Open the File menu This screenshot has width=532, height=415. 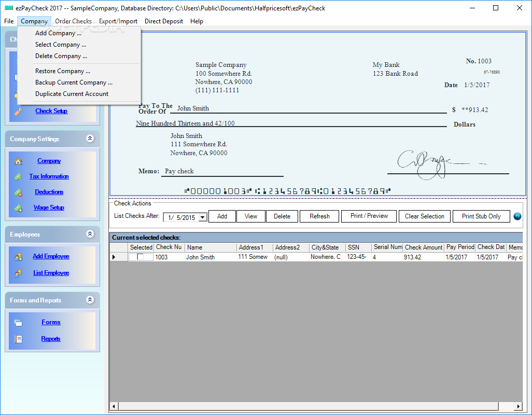(x=9, y=21)
